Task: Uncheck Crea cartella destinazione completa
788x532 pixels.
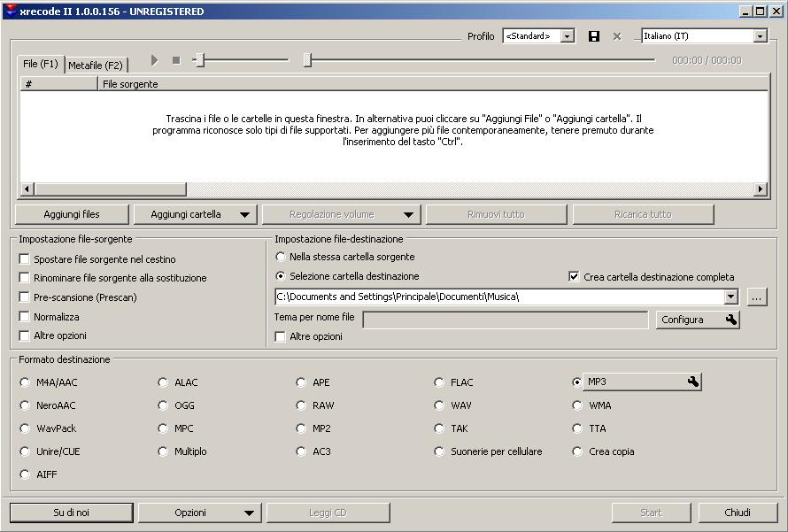Action: point(574,277)
